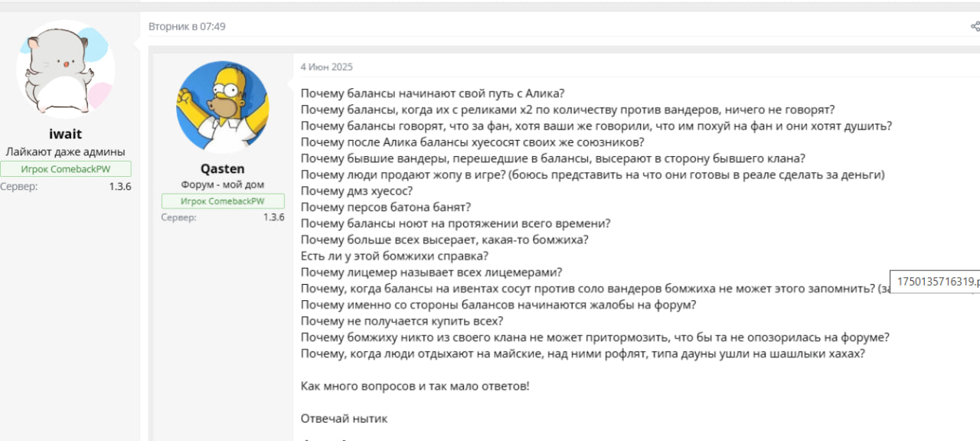This screenshot has width=980, height=441.
Task: Open the iwait username profile link
Action: coord(65,135)
